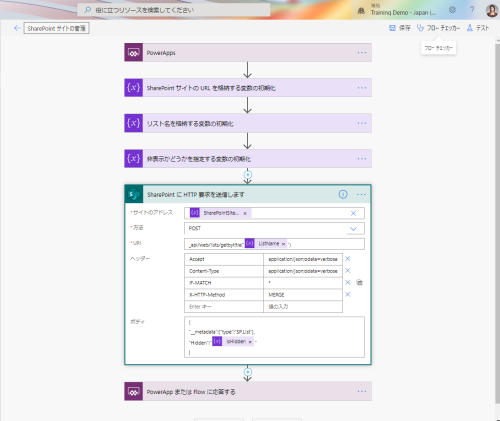Click the ListName variable token in the URI
This screenshot has width=500, height=421.
266,244
